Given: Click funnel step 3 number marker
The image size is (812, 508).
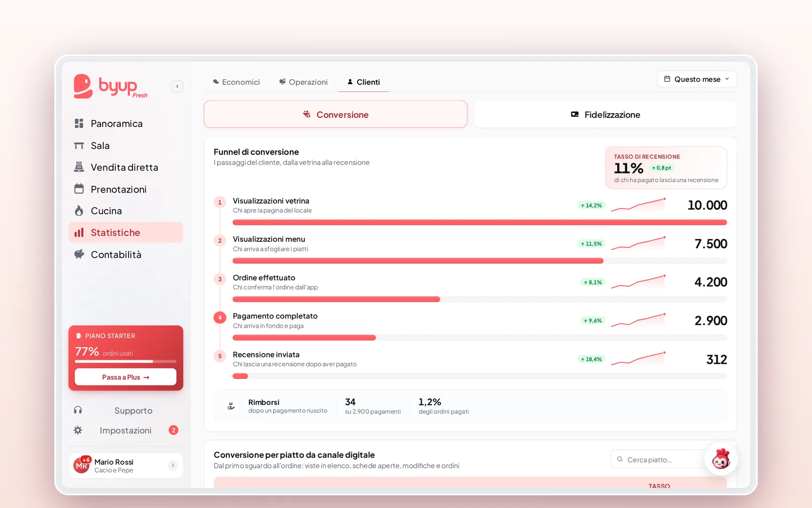Looking at the screenshot, I should [220, 279].
